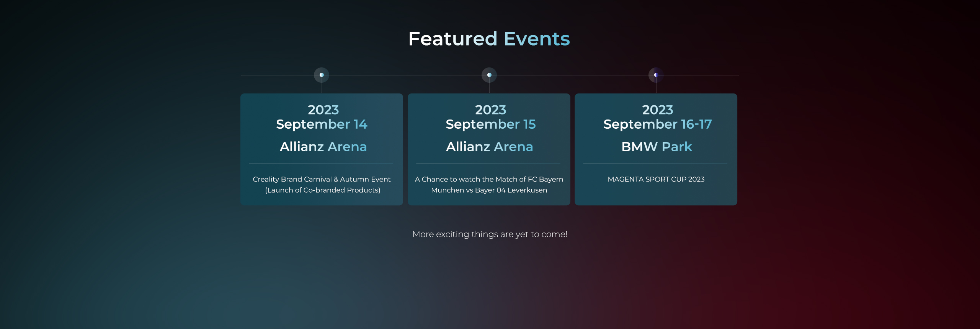The width and height of the screenshot is (980, 329).
Task: Select the Allianz Arena title under September 15
Action: point(489,147)
